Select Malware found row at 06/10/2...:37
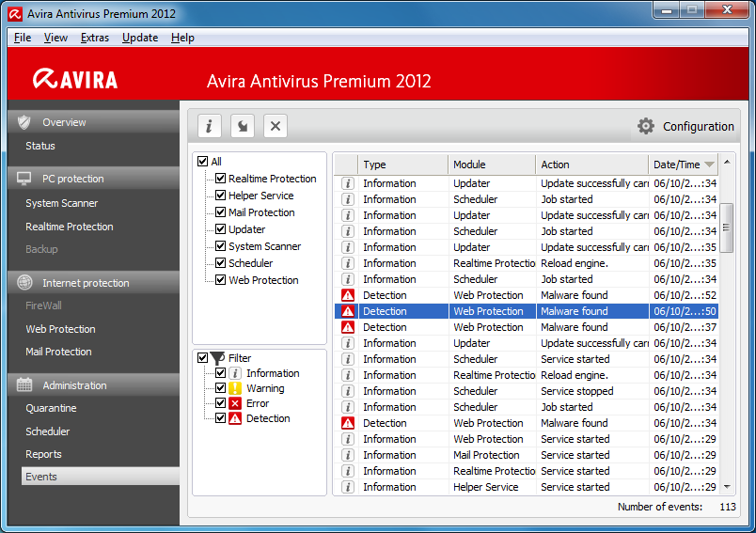 [526, 327]
